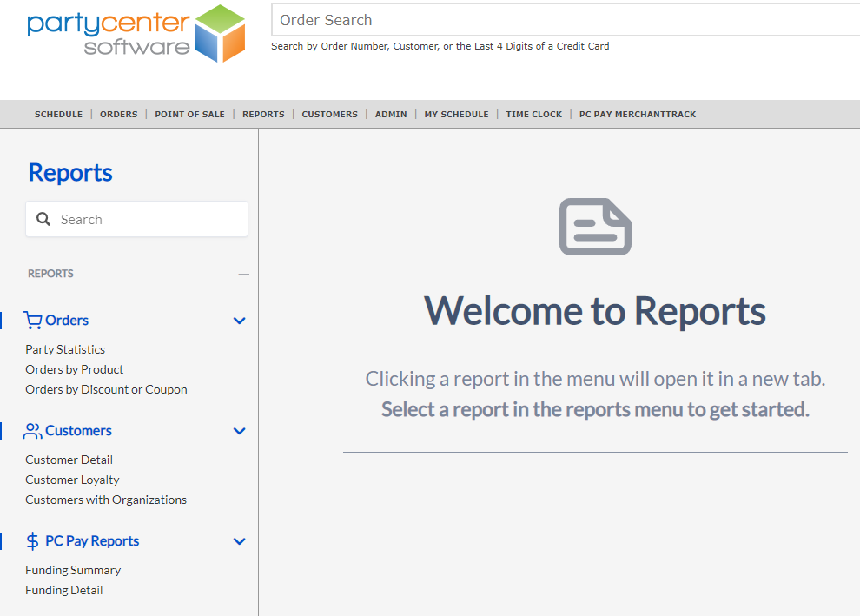Screen dimensions: 860x616
Task: Focus the reports Search box
Action: point(136,220)
